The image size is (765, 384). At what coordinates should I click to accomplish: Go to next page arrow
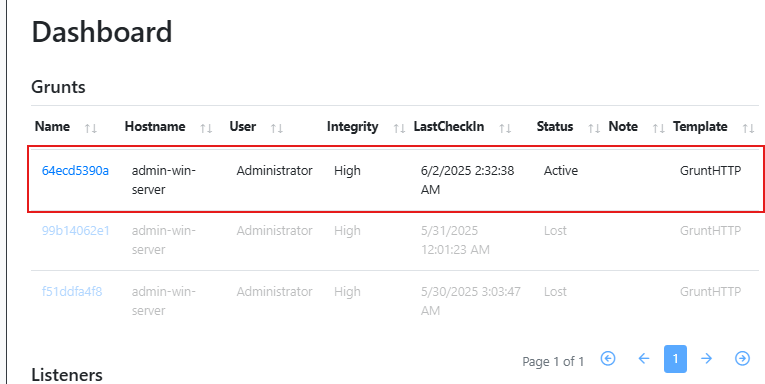[x=706, y=359]
